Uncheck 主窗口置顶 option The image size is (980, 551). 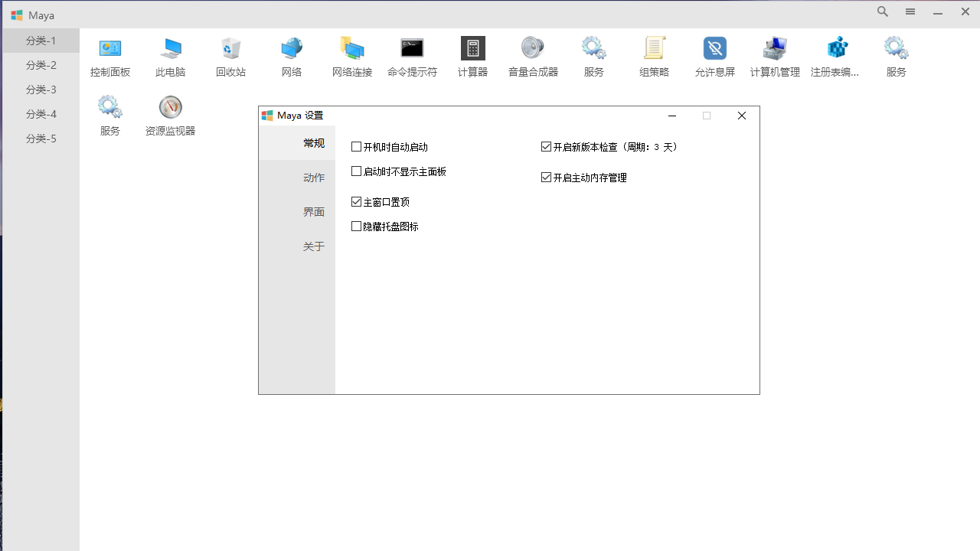coord(356,201)
